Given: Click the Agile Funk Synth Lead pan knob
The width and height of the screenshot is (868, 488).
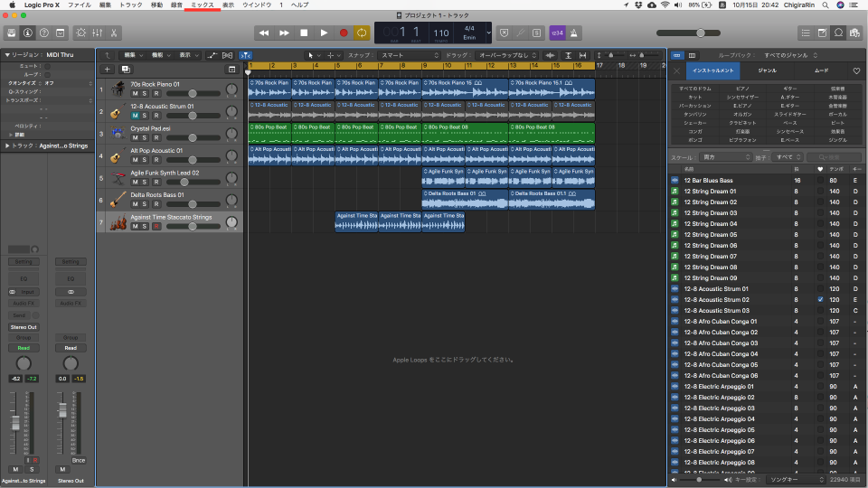Looking at the screenshot, I should pos(232,178).
